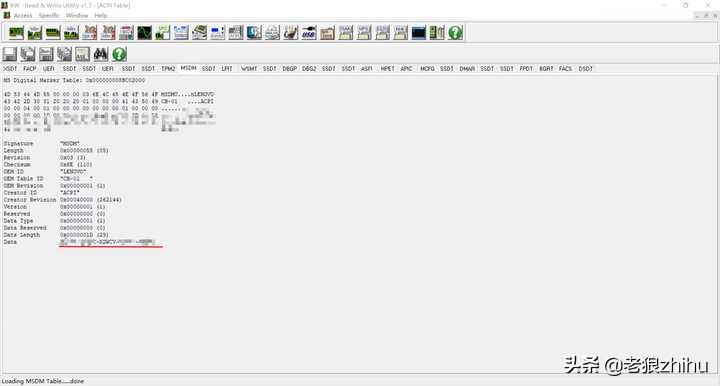The height and width of the screenshot is (386, 720).
Task: Click the dark monitor screen toolbar icon
Action: pos(418,33)
